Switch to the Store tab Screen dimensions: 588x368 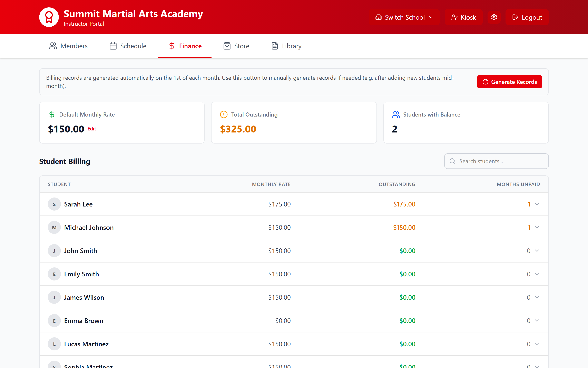click(x=236, y=46)
